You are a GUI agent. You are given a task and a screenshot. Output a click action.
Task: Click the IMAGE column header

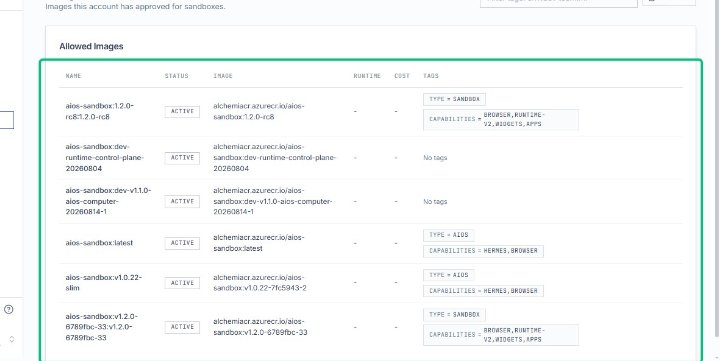click(x=223, y=76)
